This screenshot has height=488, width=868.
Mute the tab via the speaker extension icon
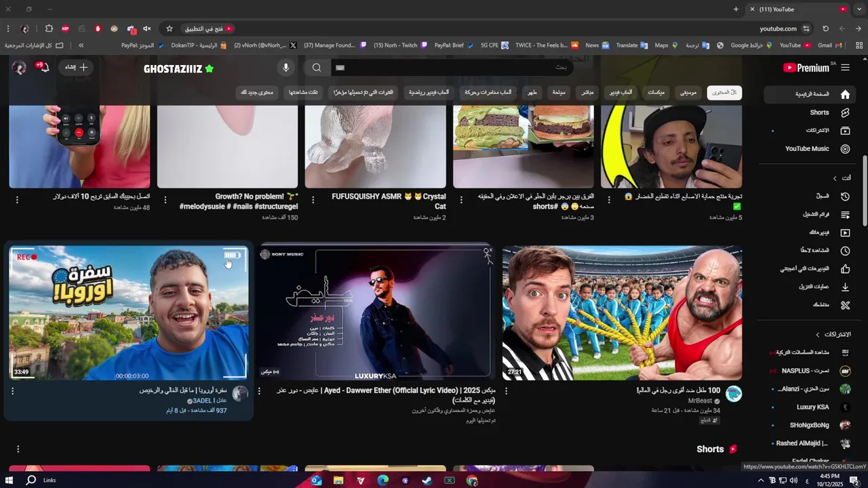(146, 28)
